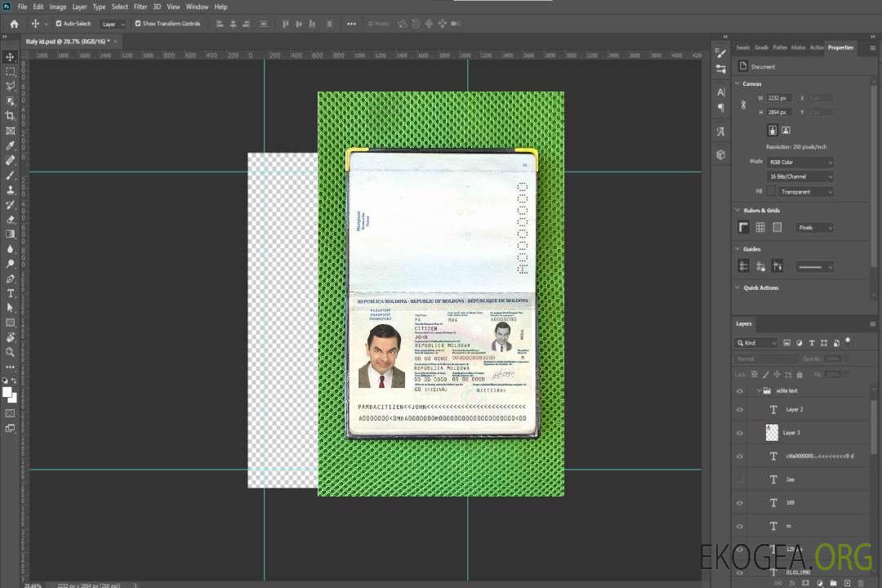
Task: Open the 3D cube panel icon
Action: (720, 154)
